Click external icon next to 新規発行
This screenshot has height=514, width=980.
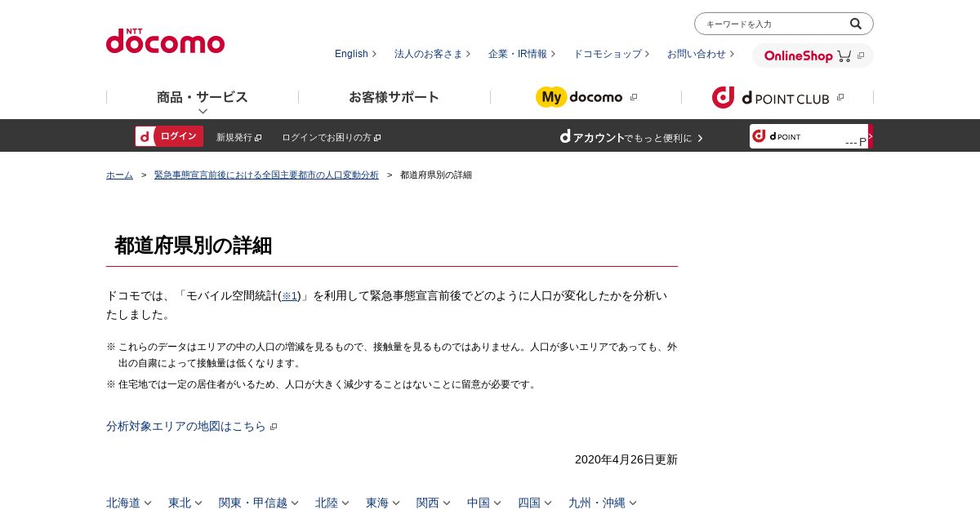[258, 138]
